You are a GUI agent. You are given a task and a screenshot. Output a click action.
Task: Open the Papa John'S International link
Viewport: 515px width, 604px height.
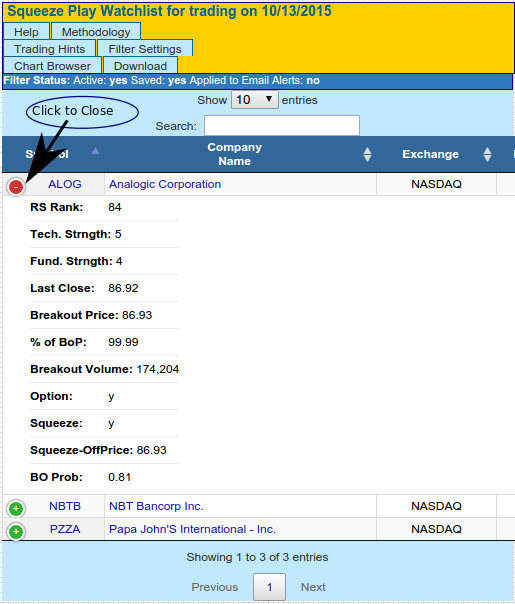(x=192, y=529)
